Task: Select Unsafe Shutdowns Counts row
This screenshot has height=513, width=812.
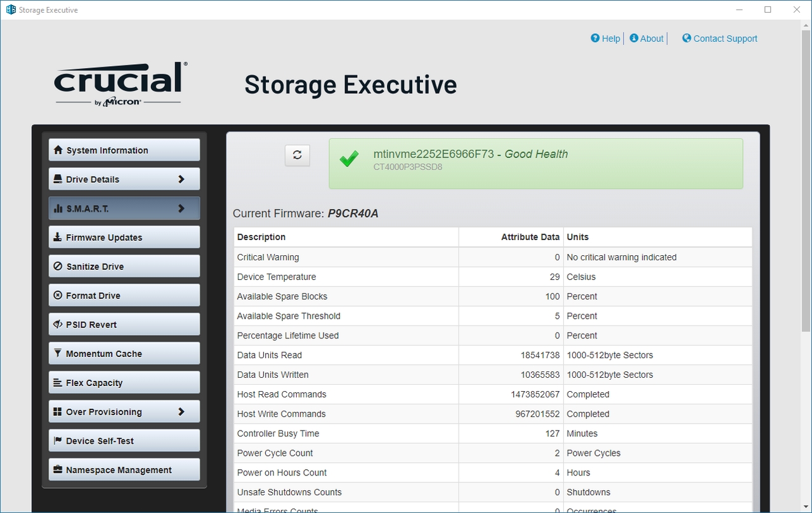Action: click(492, 492)
